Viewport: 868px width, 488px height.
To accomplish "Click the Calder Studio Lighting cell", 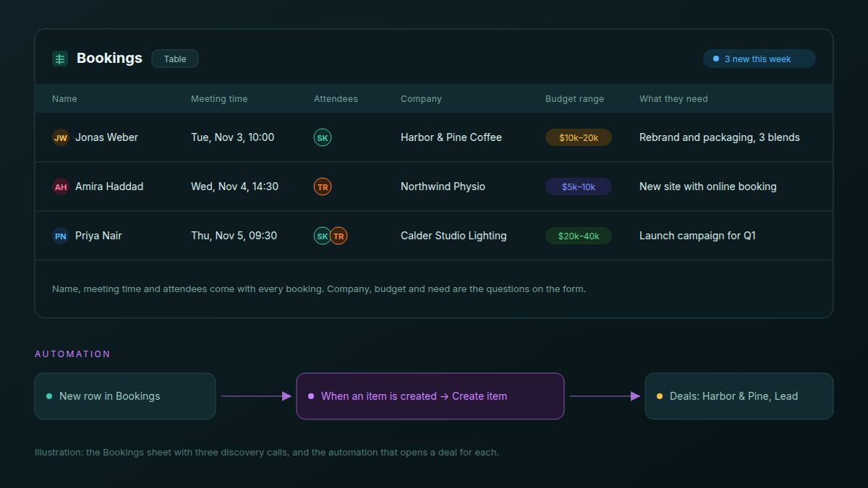I will click(x=454, y=236).
